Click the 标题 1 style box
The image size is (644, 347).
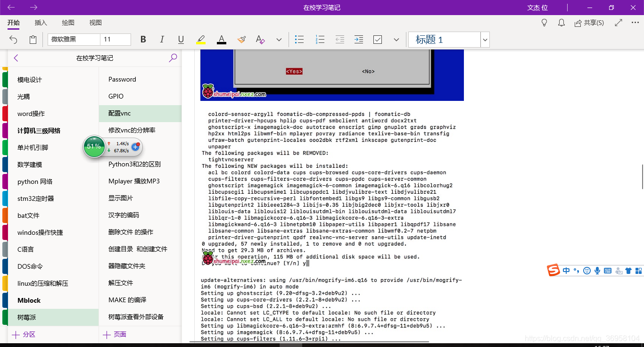point(444,40)
